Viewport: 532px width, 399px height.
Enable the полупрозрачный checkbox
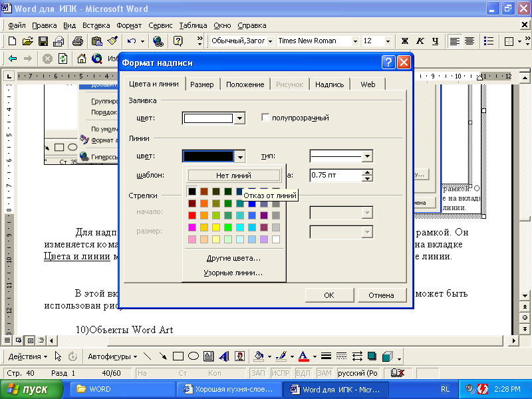265,118
